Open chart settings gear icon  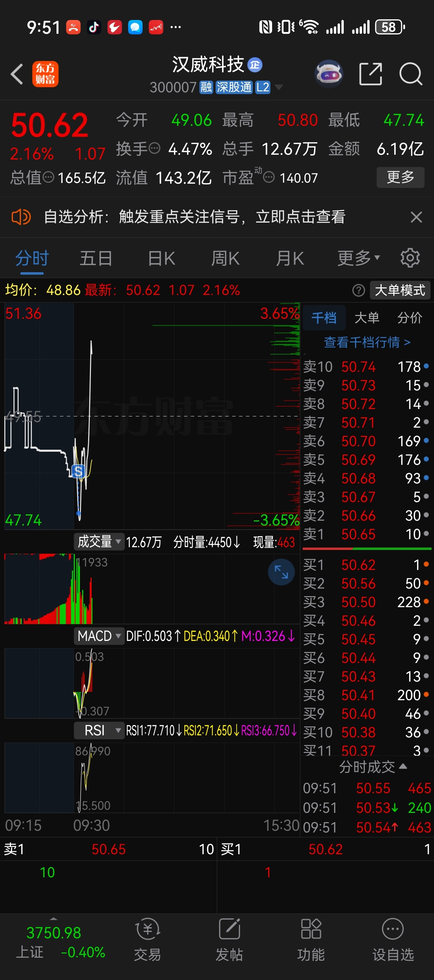(x=410, y=258)
